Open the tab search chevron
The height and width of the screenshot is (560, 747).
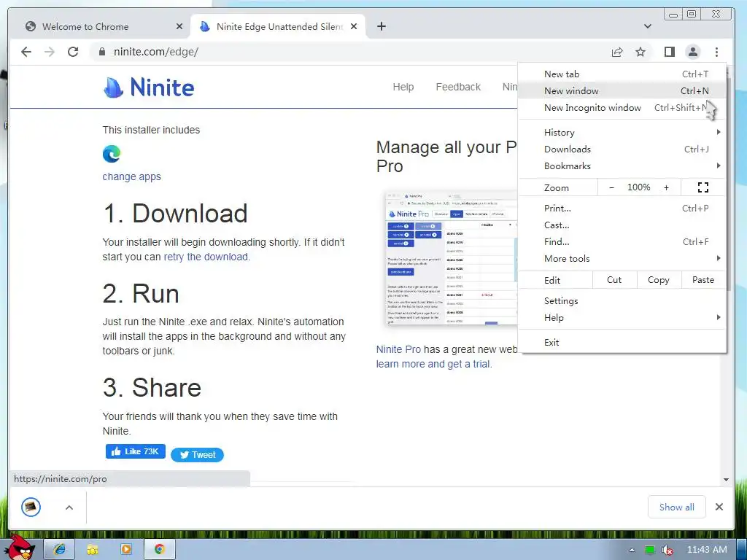[648, 26]
